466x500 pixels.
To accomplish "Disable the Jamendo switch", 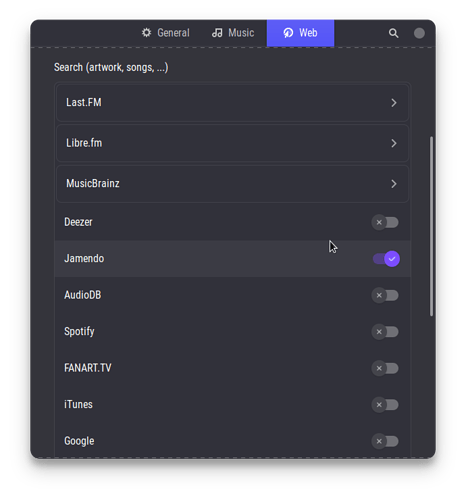I will pyautogui.click(x=386, y=259).
